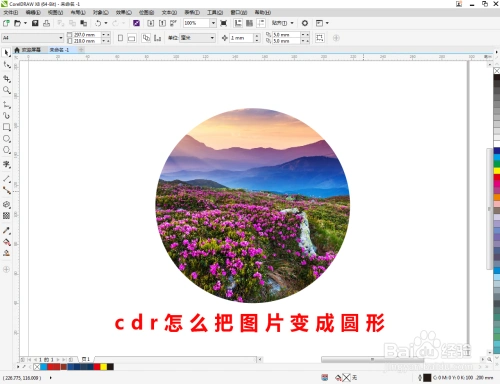This screenshot has width=500, height=384.
Task: Click the Full-screen preview icon
Action: [x=224, y=23]
